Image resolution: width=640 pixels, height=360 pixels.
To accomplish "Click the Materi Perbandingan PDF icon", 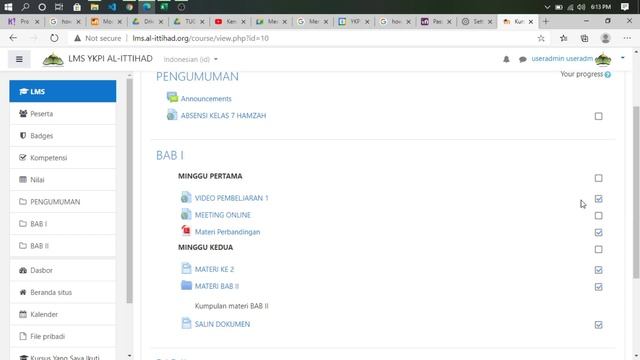I will (186, 231).
